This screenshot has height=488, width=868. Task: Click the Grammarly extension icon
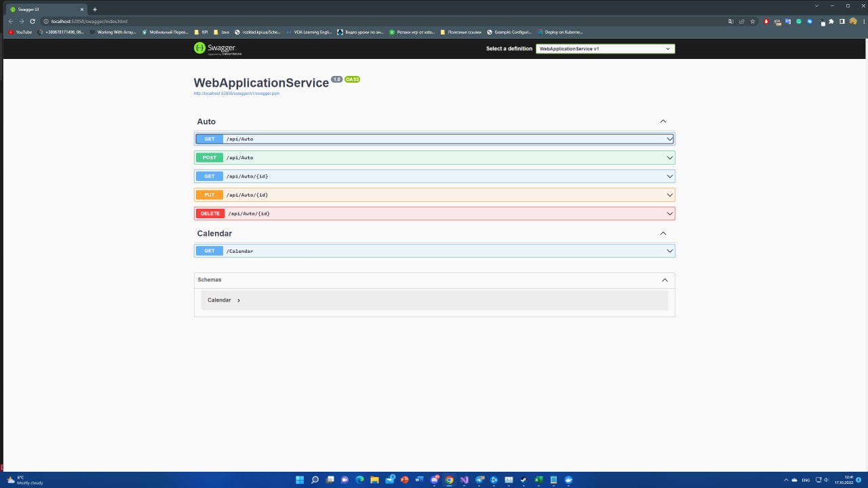click(799, 21)
